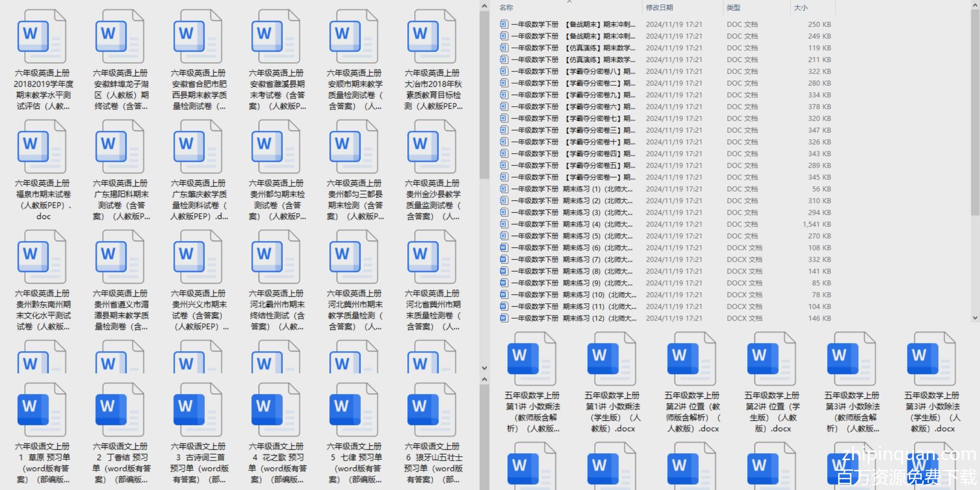980x490 pixels.
Task: Select the 期末练习 (10) file name
Action: (574, 294)
